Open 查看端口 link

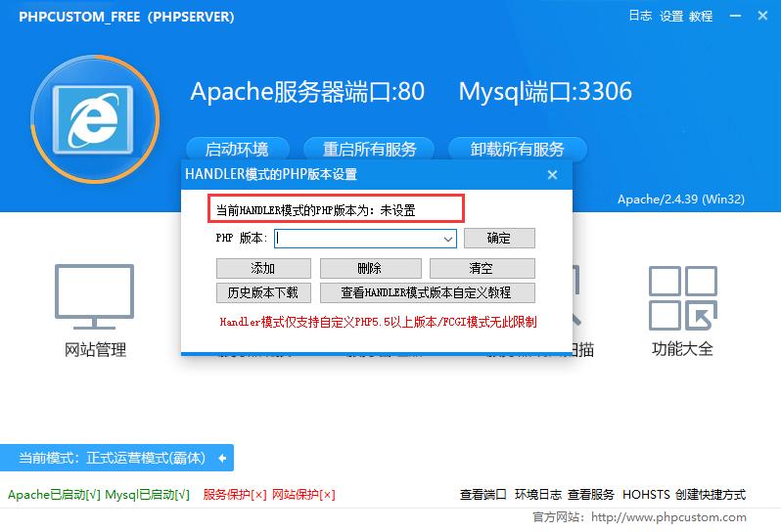483,495
